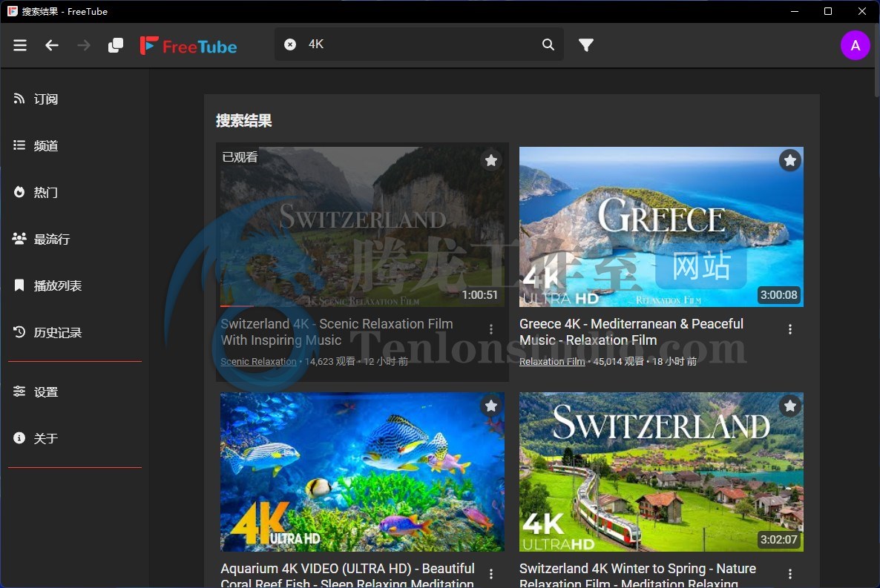Click the 3:02:07 duration badge

pyautogui.click(x=778, y=540)
